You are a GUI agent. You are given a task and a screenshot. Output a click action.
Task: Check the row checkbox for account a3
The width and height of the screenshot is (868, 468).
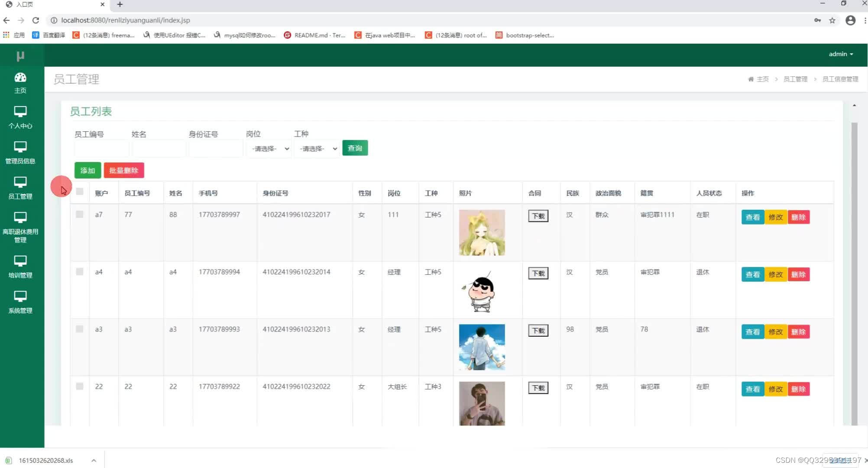pyautogui.click(x=80, y=329)
